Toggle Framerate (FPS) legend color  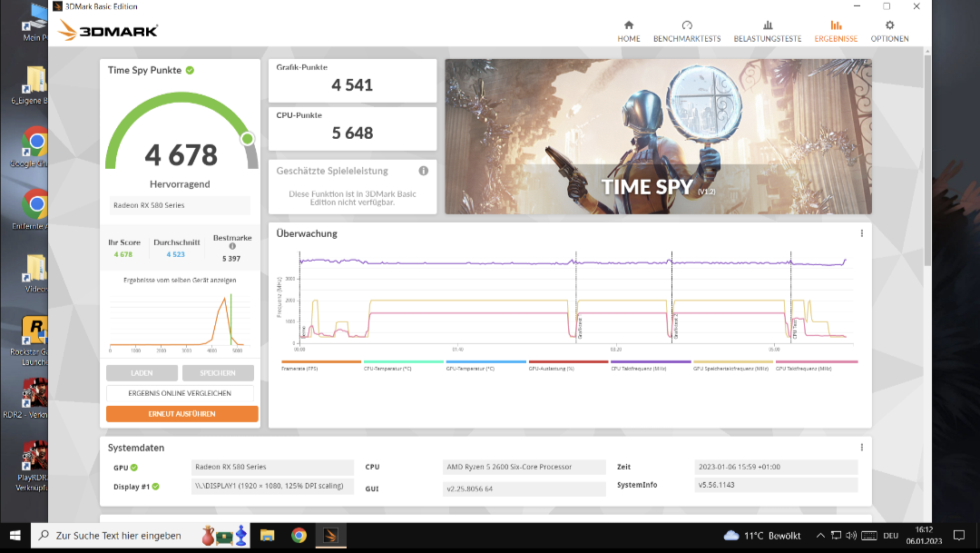321,361
